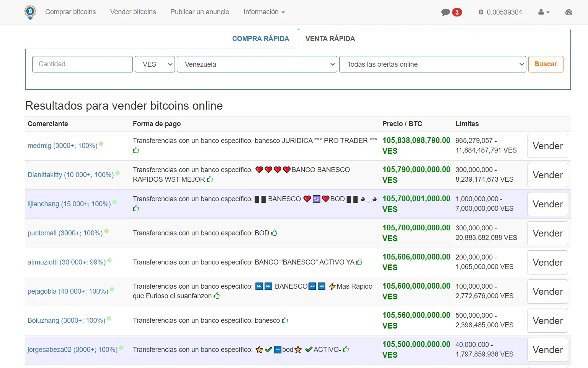Viewport: 588px width, 368px height.
Task: Click Vender button for atimuziotti offer
Action: 548,262
